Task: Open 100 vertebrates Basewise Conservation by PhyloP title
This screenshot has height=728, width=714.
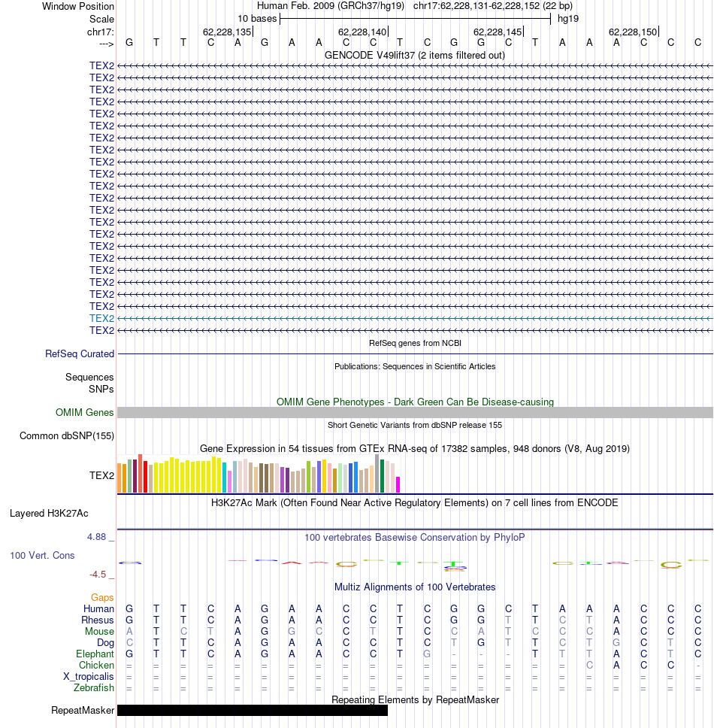Action: [415, 537]
